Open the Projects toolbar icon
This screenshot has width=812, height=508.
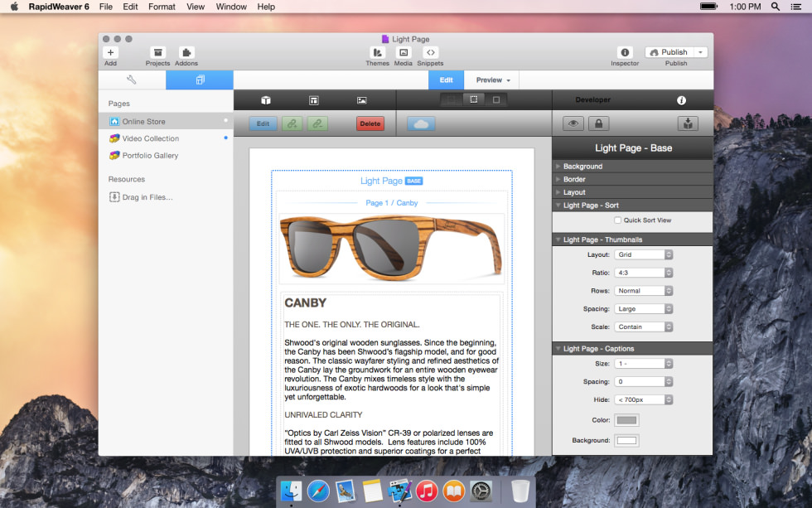(x=158, y=52)
